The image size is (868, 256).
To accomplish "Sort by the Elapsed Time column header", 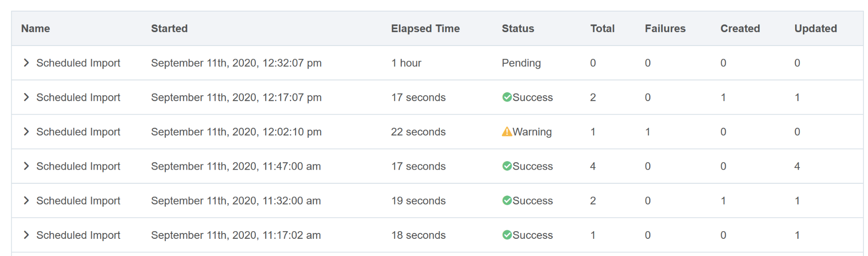I will point(425,28).
